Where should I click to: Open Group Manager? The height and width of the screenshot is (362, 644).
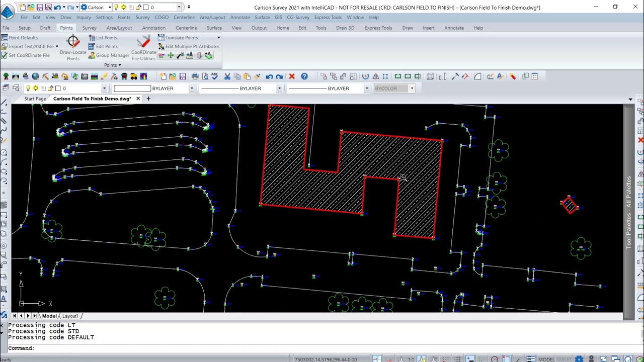tap(108, 55)
